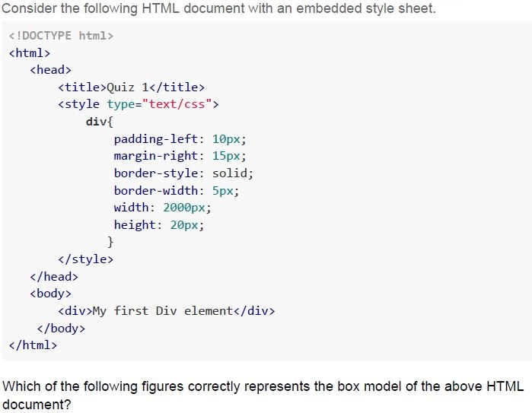Image resolution: width=532 pixels, height=413 pixels.
Task: Click the "text/css" attribute value
Action: pyautogui.click(x=177, y=104)
